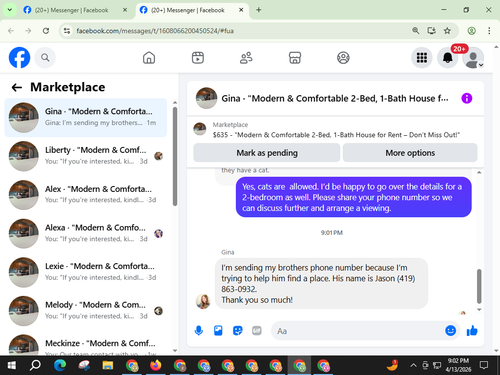The image size is (500, 375).
Task: Click Gina's message with phone number
Action: (321, 283)
